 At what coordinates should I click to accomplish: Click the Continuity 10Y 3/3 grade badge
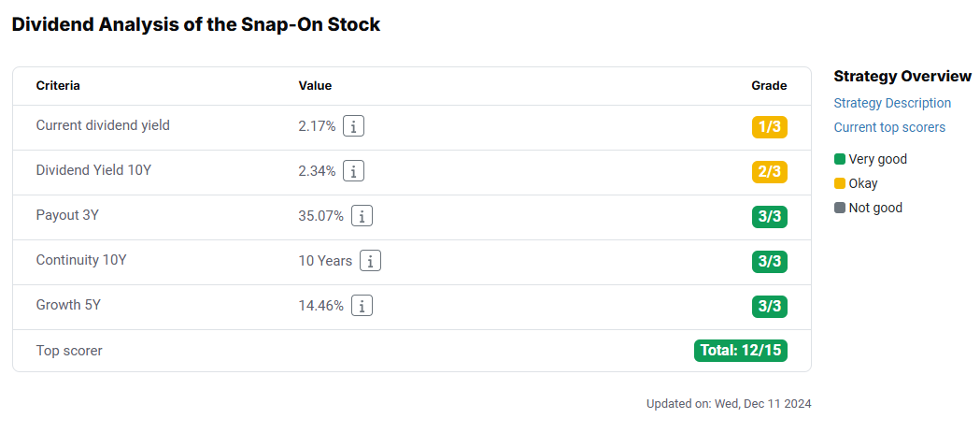(770, 262)
